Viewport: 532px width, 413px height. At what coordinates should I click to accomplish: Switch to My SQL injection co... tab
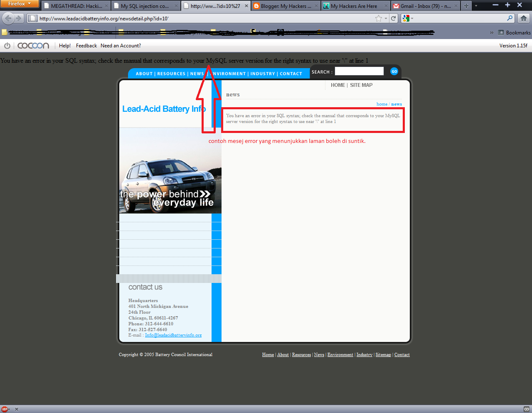145,6
